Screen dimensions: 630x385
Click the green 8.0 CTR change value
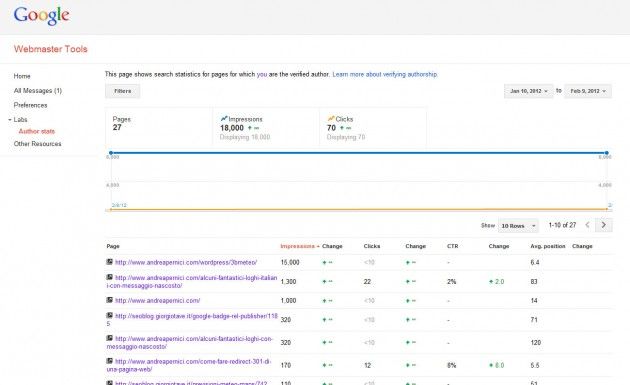click(497, 365)
